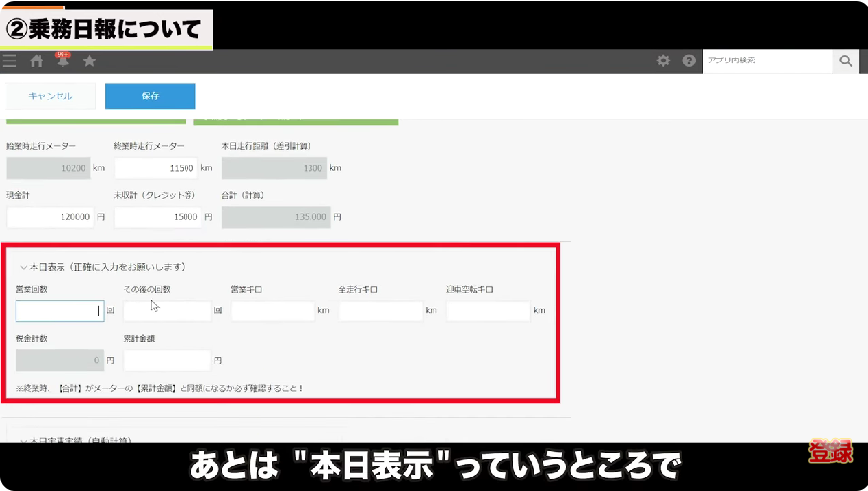Click the search magnifier icon
The image size is (868, 491).
coord(845,61)
